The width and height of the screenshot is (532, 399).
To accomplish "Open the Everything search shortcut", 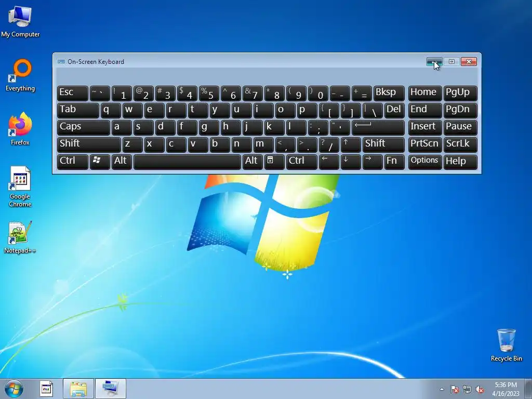I will (20, 75).
